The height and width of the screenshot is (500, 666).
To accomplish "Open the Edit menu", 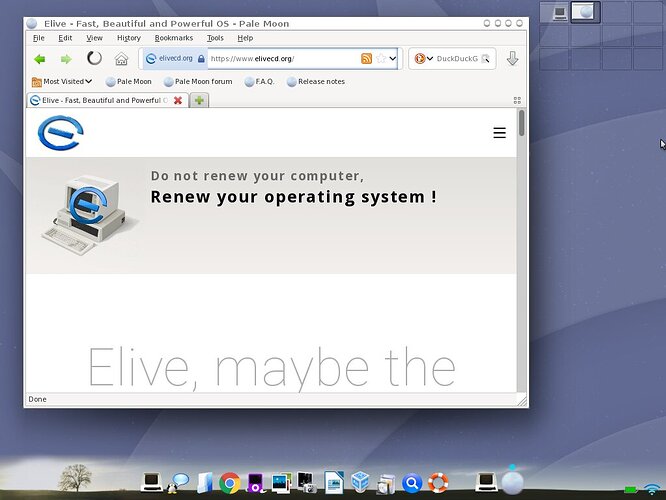I will tap(65, 38).
